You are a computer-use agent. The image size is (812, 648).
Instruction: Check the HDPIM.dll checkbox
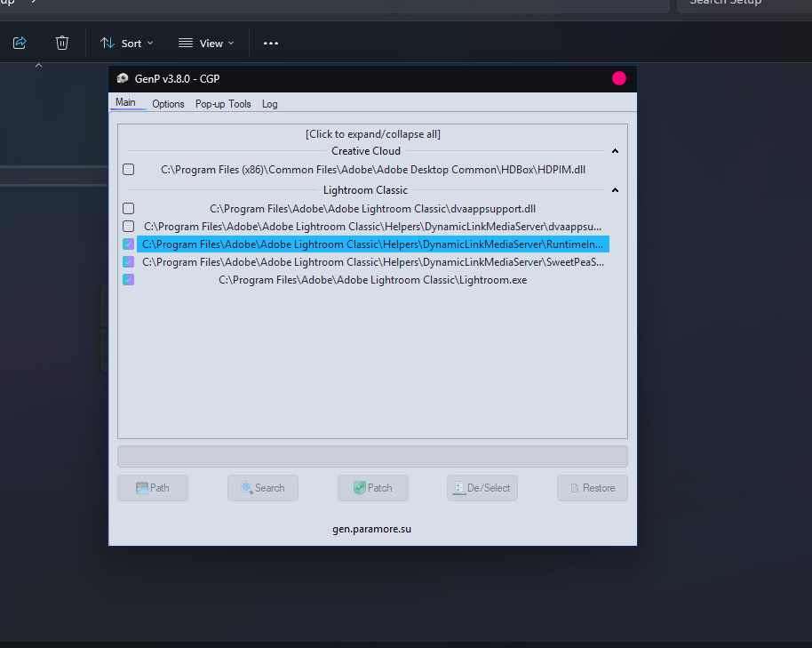click(129, 170)
